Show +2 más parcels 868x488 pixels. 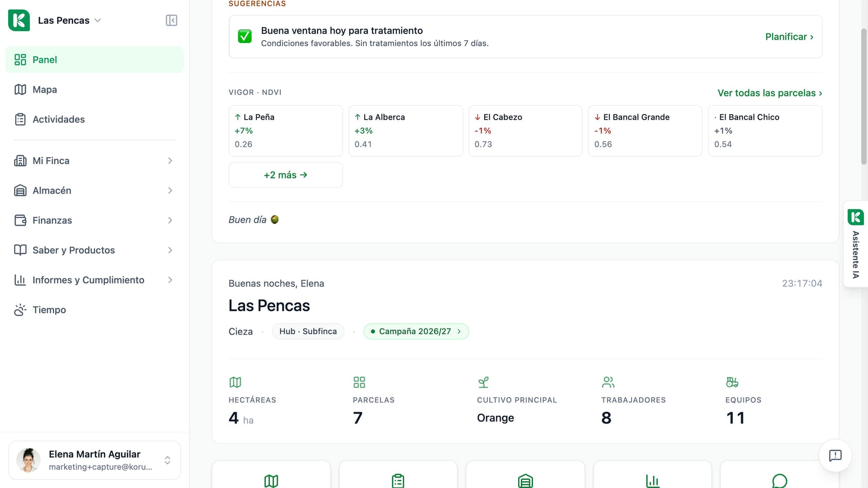[286, 175]
